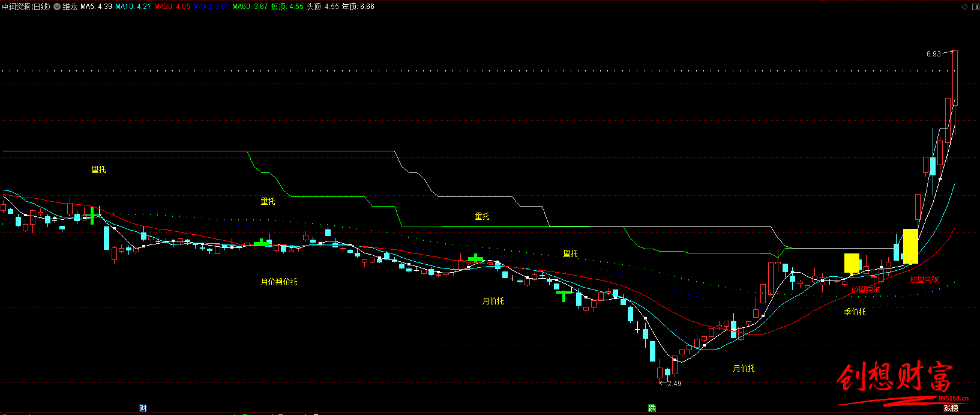The image size is (980, 415).
Task: Click the 2.49 low price label
Action: tap(675, 383)
